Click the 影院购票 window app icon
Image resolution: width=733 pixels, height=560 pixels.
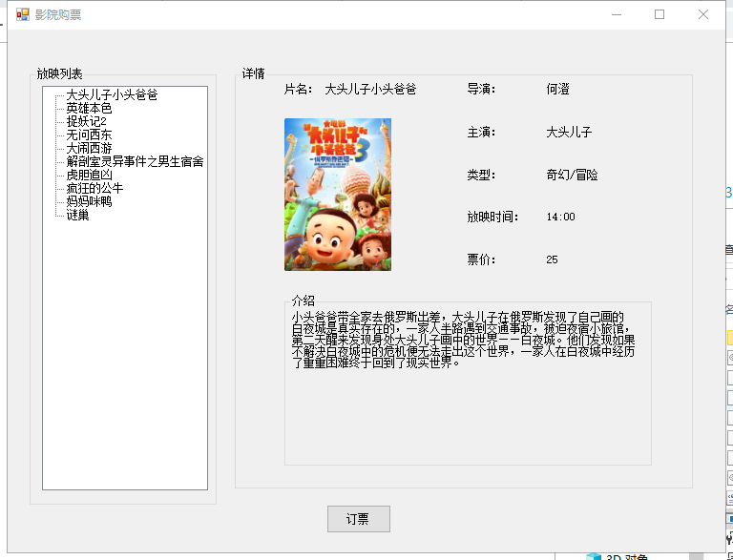click(x=23, y=14)
